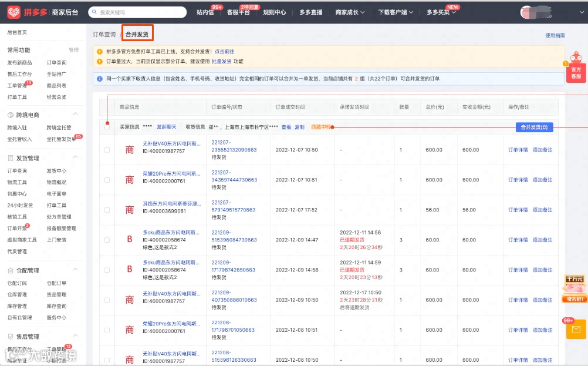Click the 商 icon for order 221208-171798701050663
588x366 pixels.
(129, 330)
